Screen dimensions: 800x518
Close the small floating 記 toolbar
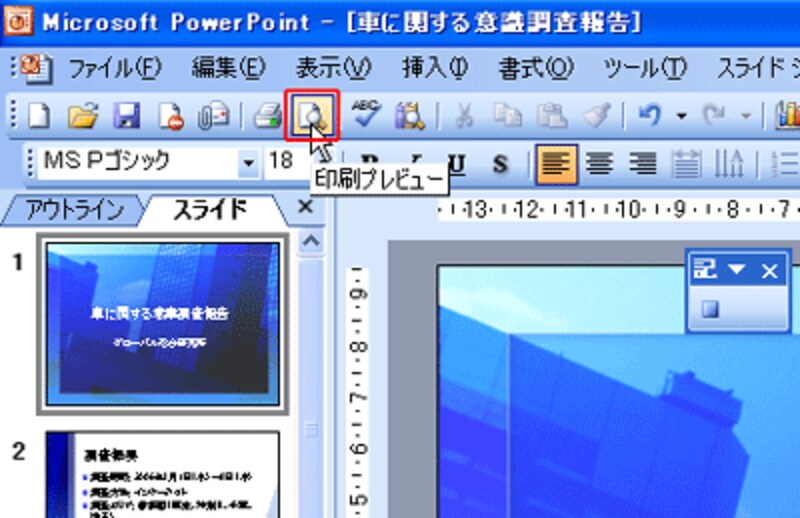(769, 271)
